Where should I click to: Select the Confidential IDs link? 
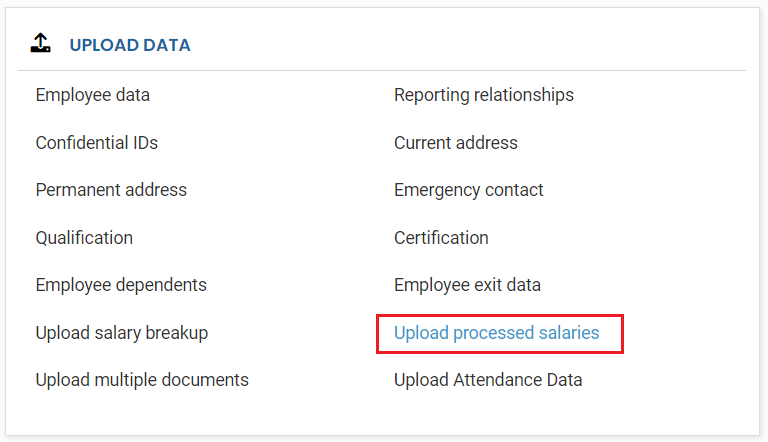click(x=97, y=143)
